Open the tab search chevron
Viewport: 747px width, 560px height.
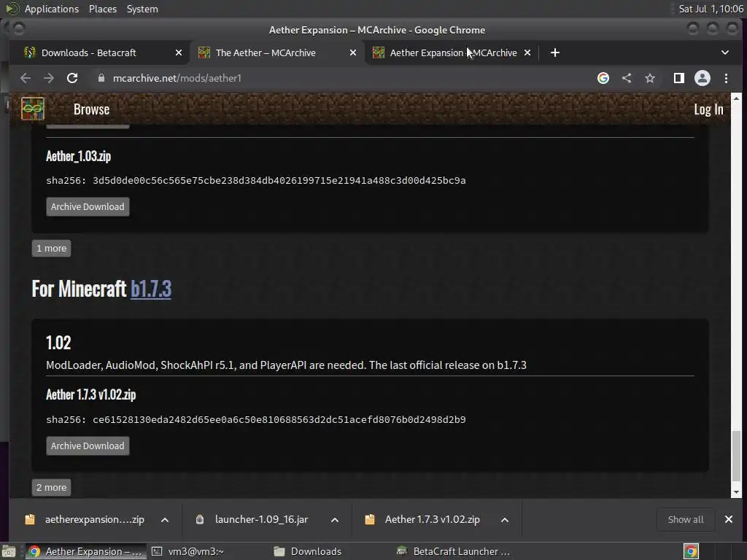pyautogui.click(x=725, y=52)
